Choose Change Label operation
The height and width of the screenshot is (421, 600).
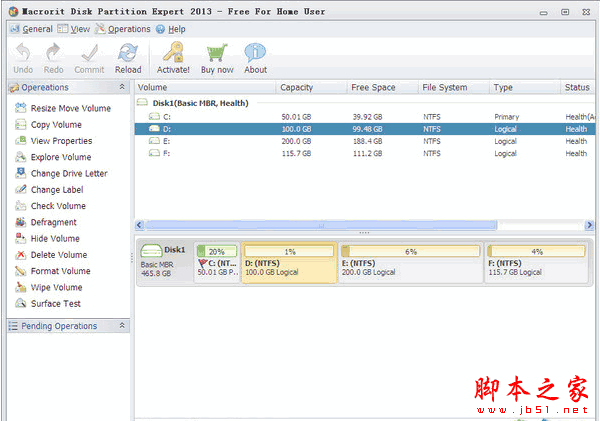tap(49, 190)
